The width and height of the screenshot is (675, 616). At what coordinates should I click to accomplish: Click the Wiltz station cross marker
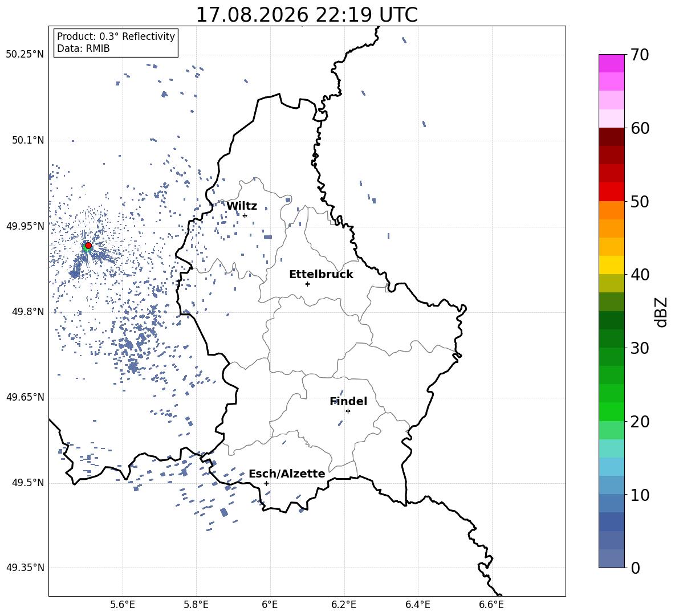click(x=245, y=215)
